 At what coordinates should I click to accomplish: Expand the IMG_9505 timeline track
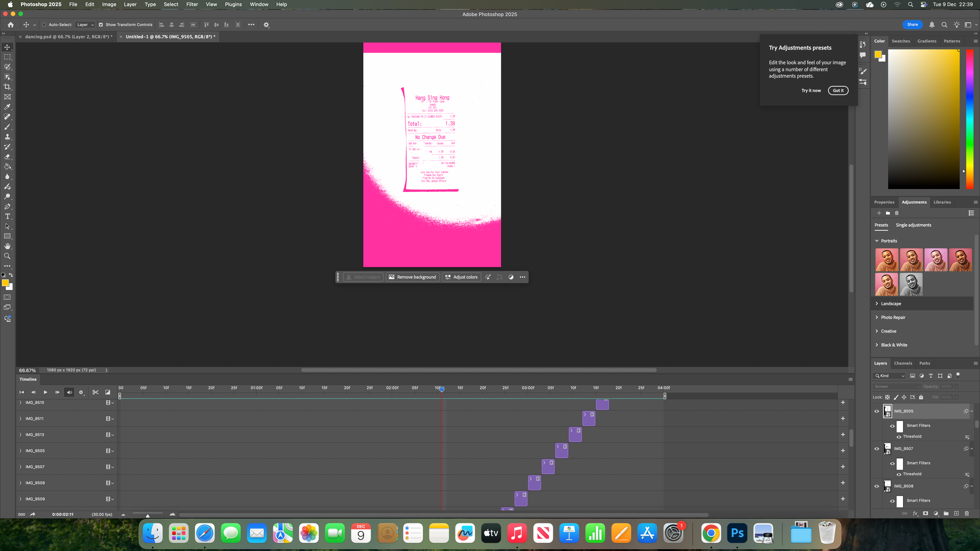[x=21, y=451]
